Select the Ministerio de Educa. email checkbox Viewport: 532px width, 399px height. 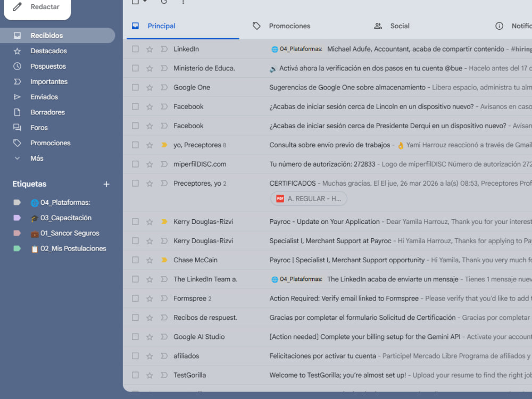click(135, 68)
